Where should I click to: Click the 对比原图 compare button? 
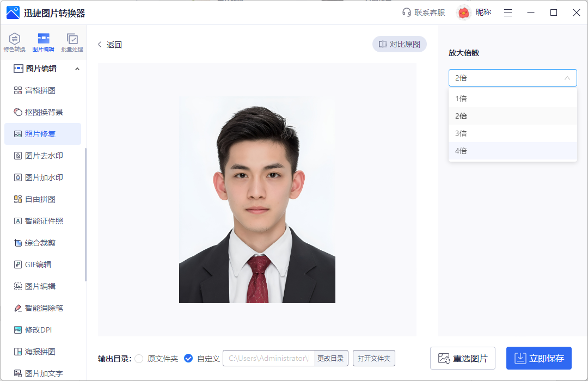click(400, 44)
